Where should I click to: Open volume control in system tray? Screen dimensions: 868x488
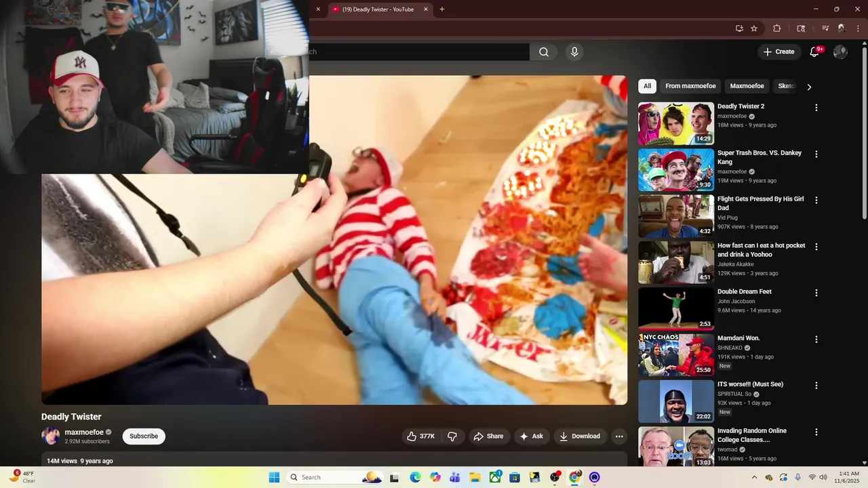click(823, 477)
